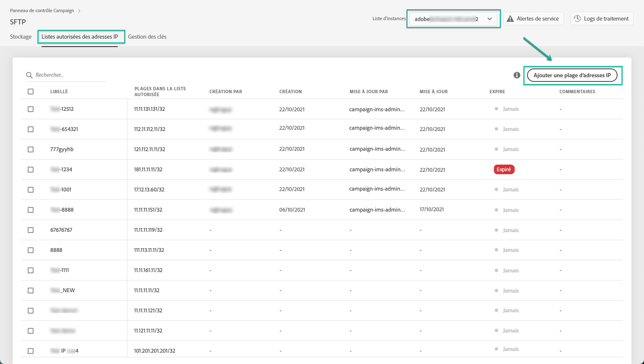
Task: Check the 67676767 row checkbox
Action: click(x=31, y=230)
